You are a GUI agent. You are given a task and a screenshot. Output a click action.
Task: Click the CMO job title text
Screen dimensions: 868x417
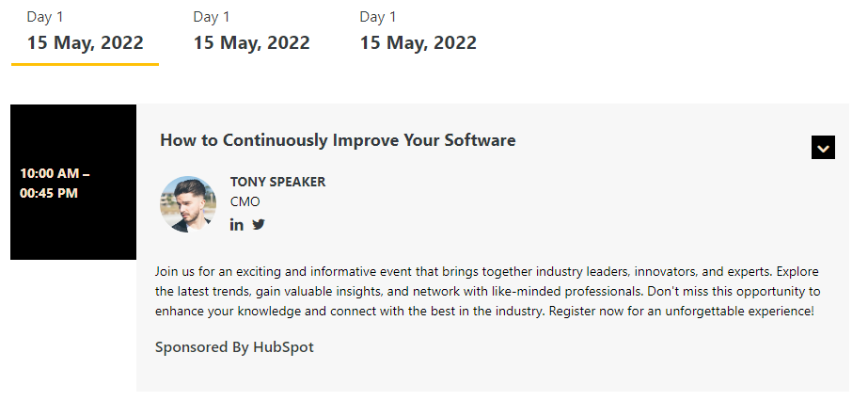pos(245,201)
